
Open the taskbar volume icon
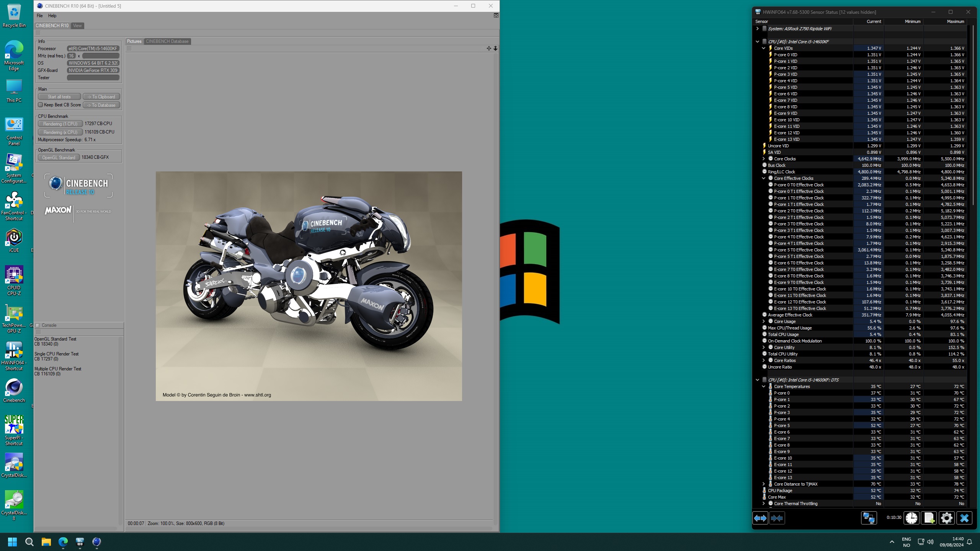[x=930, y=542]
